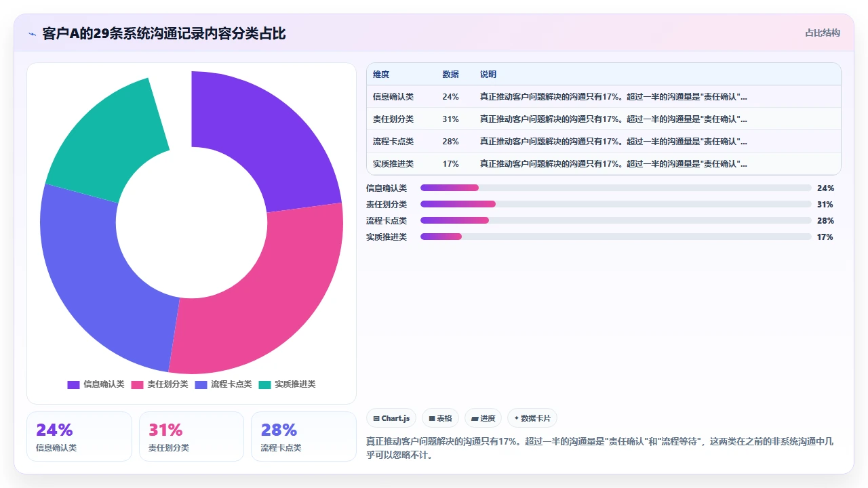
Task: Click the 信息确认类 progress bar
Action: pyautogui.click(x=616, y=188)
